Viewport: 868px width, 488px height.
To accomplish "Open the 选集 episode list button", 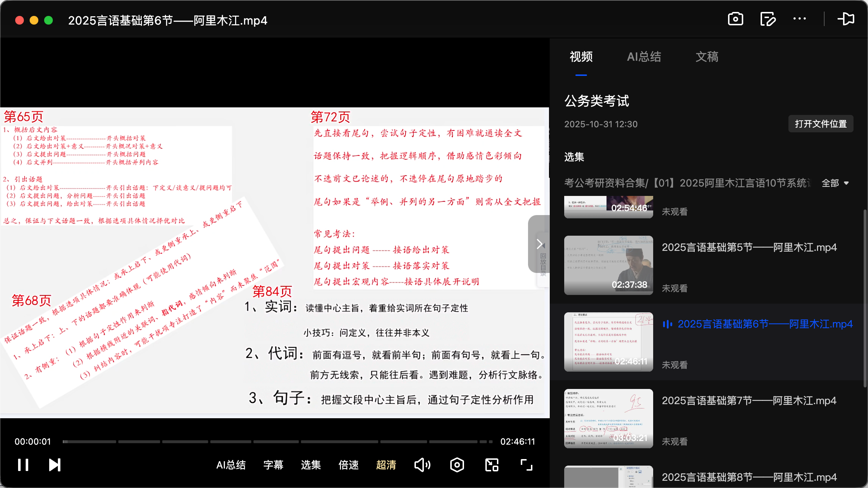I will click(x=310, y=465).
